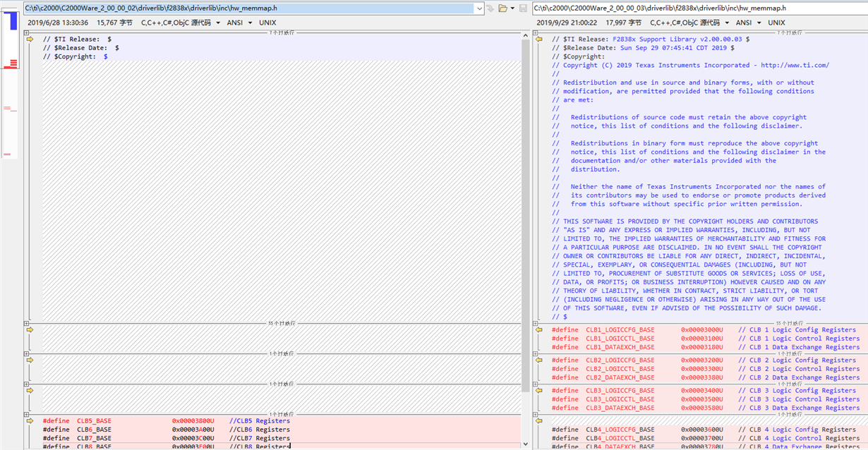
Task: Click the value 0x00003000U in right pane
Action: pyautogui.click(x=702, y=329)
